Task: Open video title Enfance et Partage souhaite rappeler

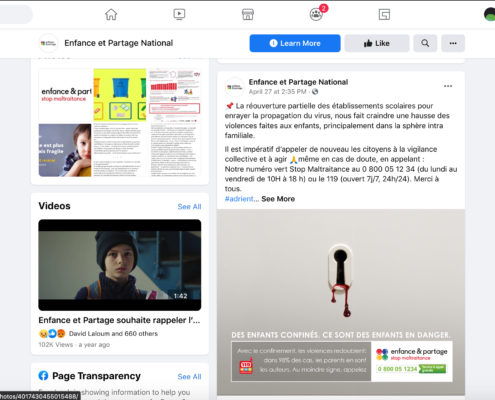Action: click(x=119, y=320)
